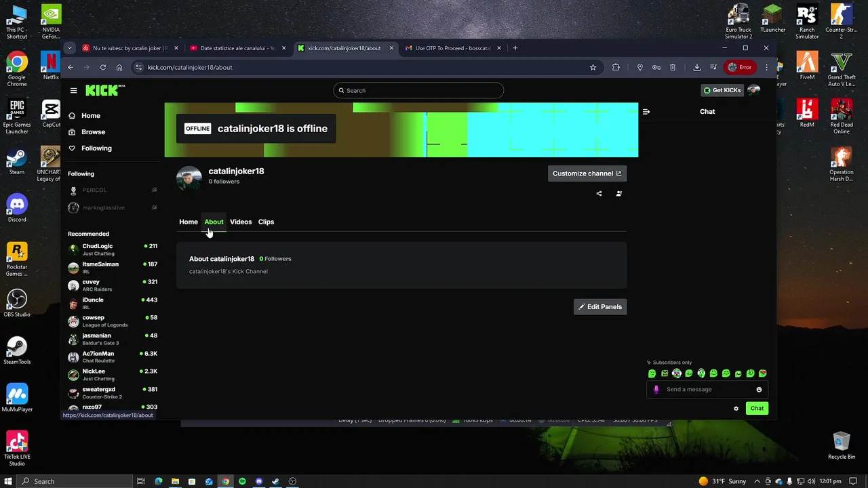This screenshot has height=488, width=868.
Task: Click the red Error profile button
Action: (x=740, y=67)
